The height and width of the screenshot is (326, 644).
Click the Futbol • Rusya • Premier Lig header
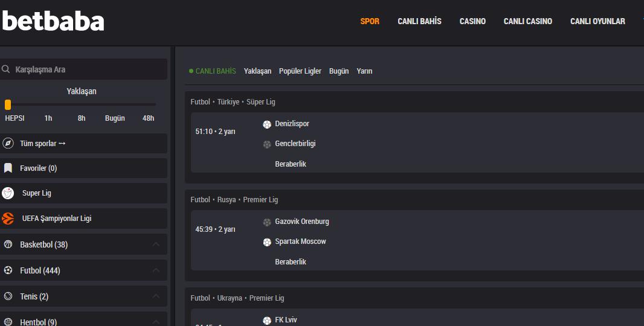click(234, 200)
